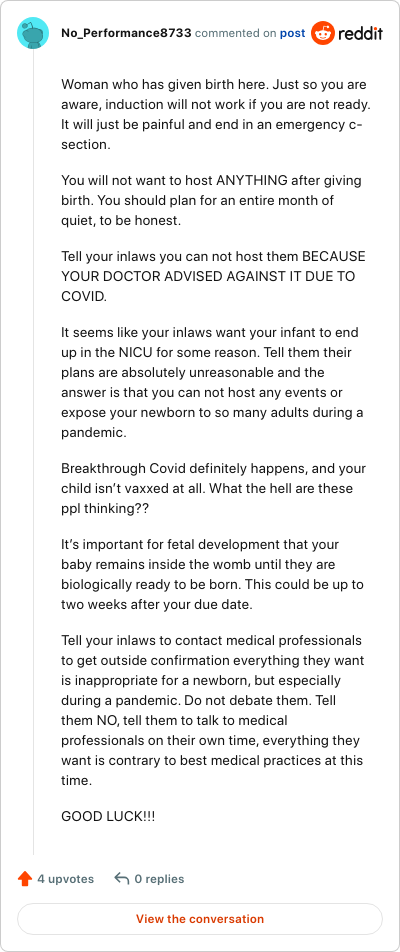This screenshot has width=400, height=952.
Task: Click the "YOUR DOCTOR ADVISED AGAINST IT" paragraph
Action: click(214, 276)
